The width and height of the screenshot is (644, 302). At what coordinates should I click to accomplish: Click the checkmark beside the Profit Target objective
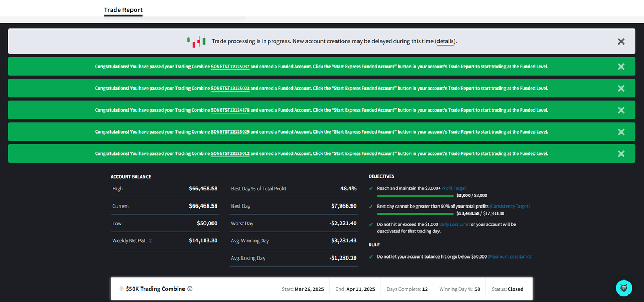tap(371, 188)
